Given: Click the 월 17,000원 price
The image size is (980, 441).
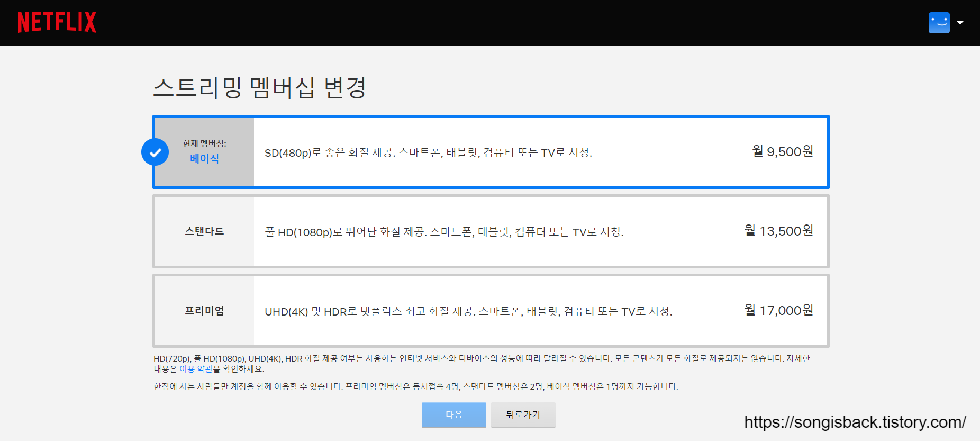Looking at the screenshot, I should point(778,310).
